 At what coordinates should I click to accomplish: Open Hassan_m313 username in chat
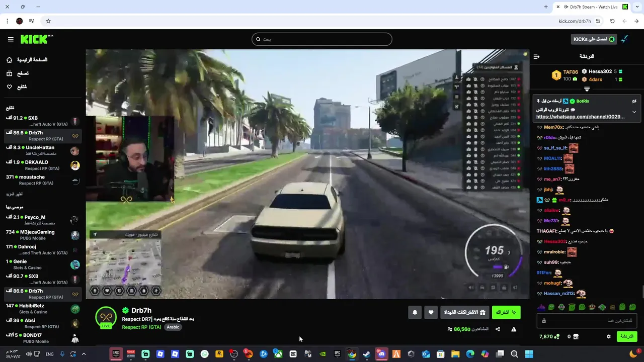click(559, 294)
